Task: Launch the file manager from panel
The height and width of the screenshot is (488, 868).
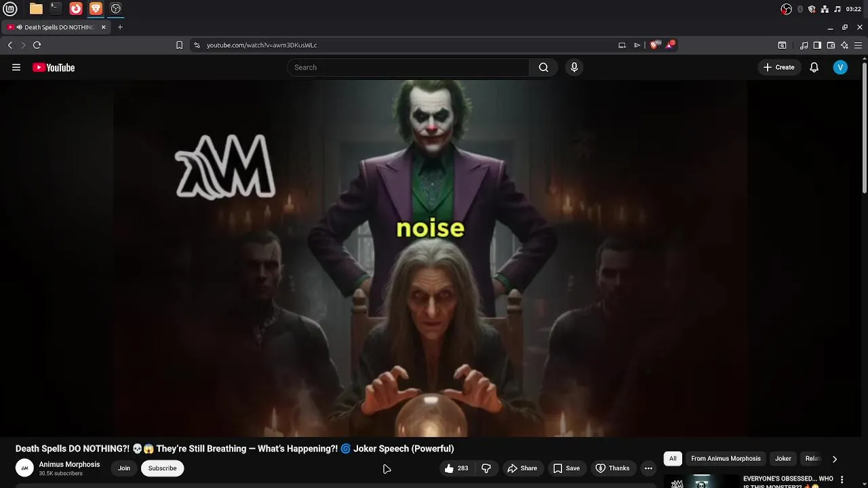Action: 36,9
